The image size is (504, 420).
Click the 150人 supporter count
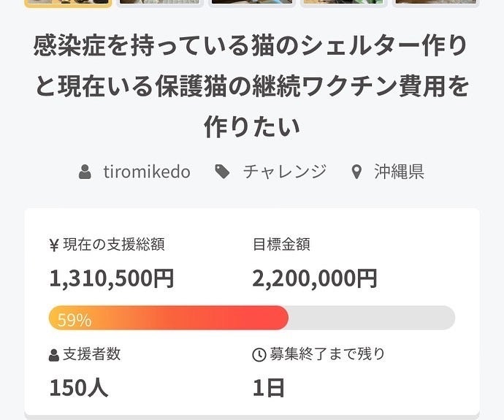point(79,387)
